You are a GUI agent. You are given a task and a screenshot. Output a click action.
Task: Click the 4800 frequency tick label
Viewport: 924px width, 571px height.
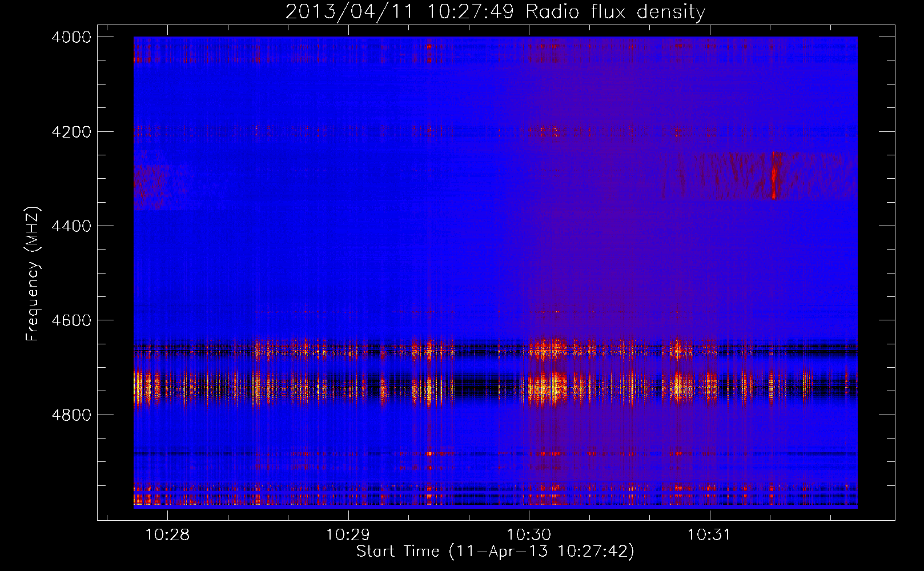coord(71,415)
